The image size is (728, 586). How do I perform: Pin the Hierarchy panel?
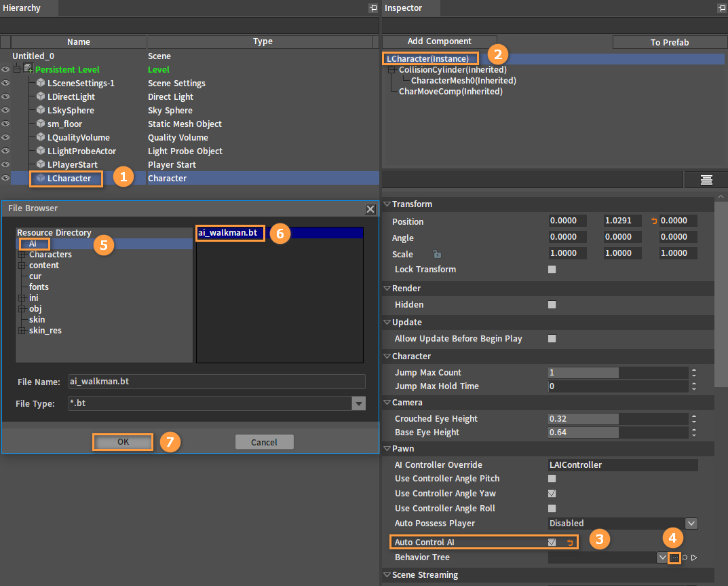pos(373,8)
